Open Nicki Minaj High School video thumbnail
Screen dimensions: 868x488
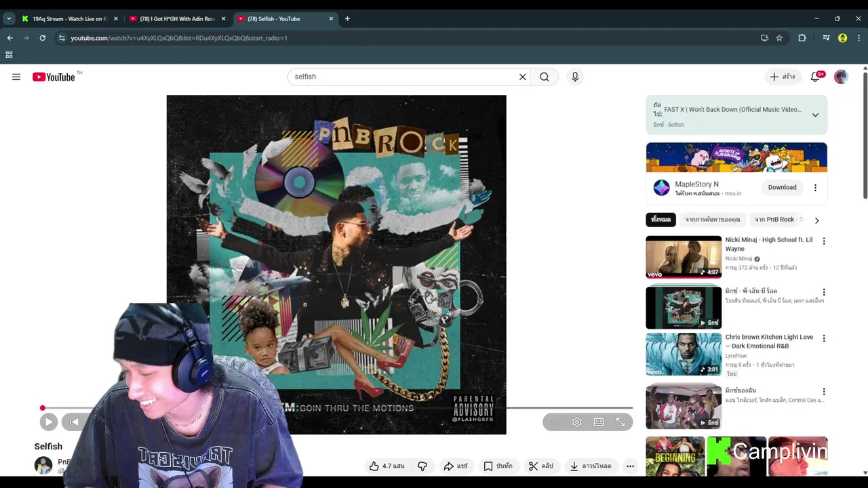684,257
